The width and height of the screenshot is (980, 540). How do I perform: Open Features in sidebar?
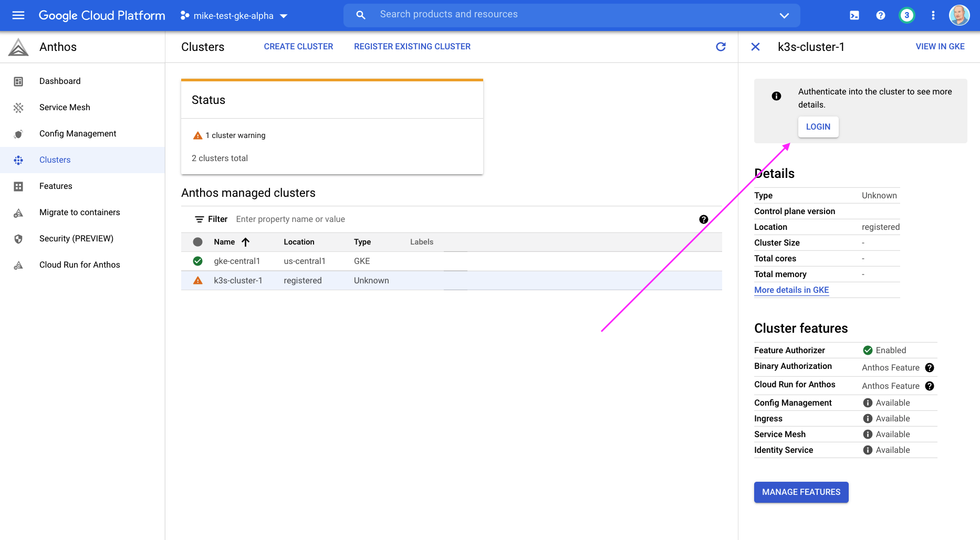pyautogui.click(x=82, y=186)
